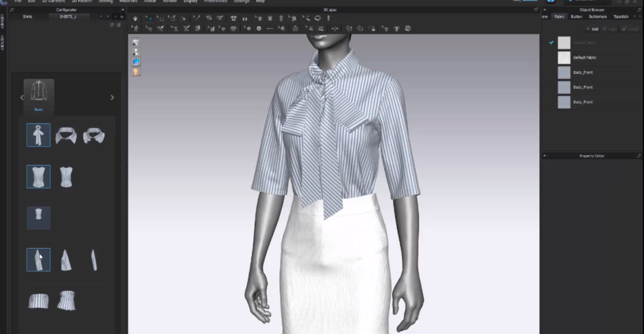
Task: Undock the Property Editor panel icon
Action: [639, 156]
